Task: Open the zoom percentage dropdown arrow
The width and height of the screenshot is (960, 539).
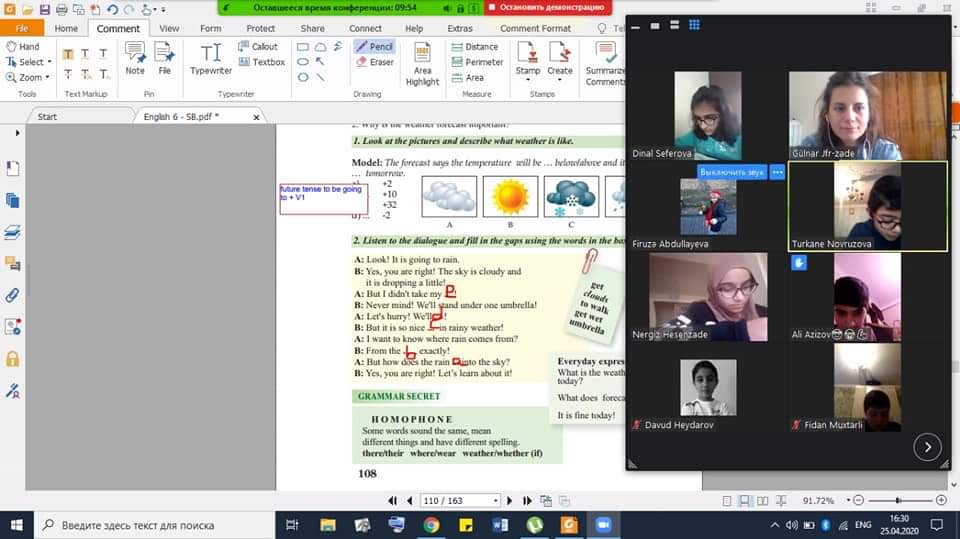Action: click(x=848, y=500)
